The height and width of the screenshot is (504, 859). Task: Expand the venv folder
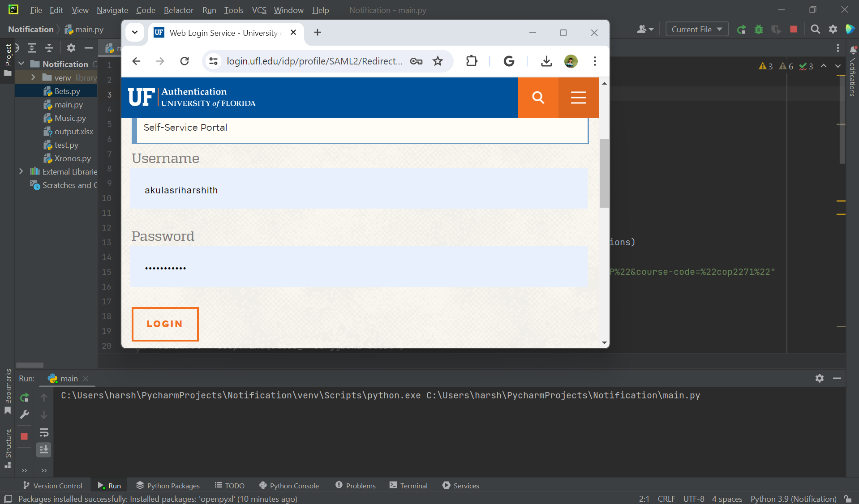click(33, 77)
